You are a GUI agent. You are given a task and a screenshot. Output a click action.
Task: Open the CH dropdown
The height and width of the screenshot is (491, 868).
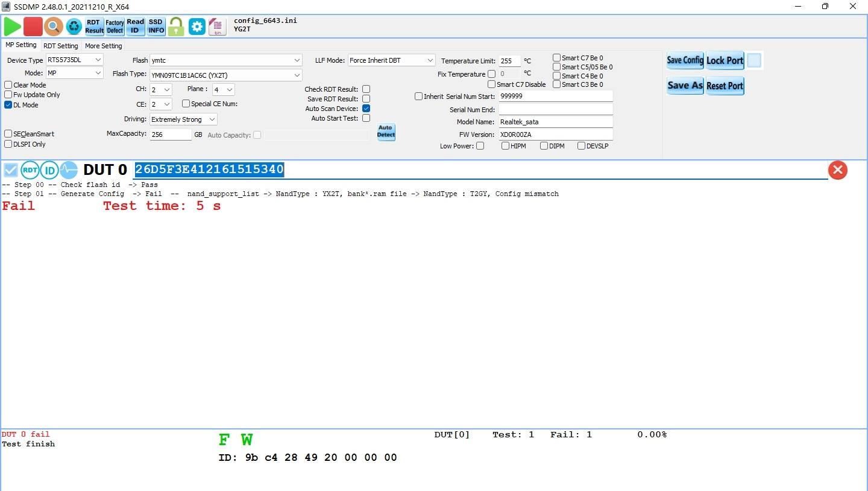pos(161,89)
